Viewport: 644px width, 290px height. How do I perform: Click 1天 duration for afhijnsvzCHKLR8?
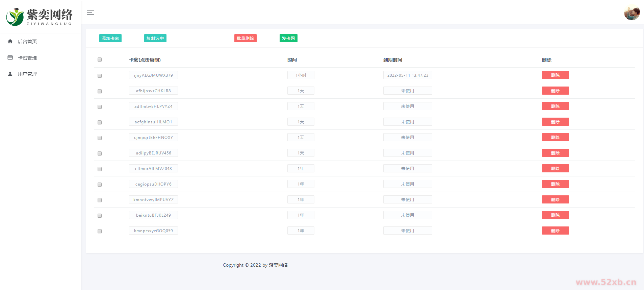(x=301, y=91)
